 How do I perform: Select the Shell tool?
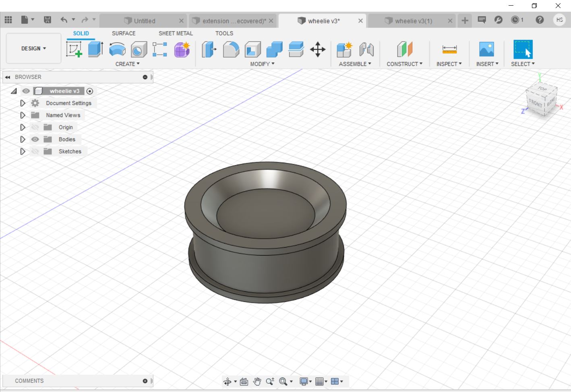click(x=252, y=50)
